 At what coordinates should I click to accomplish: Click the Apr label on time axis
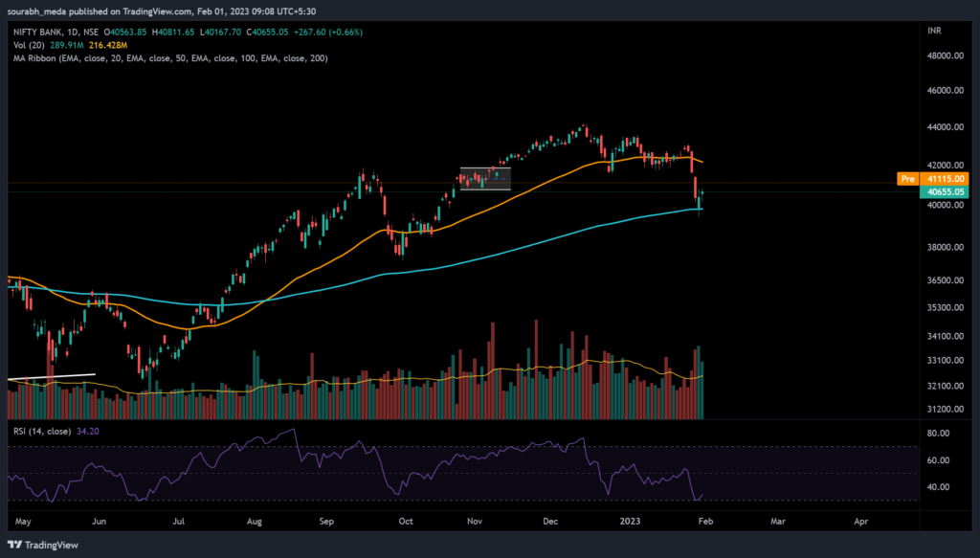(861, 521)
